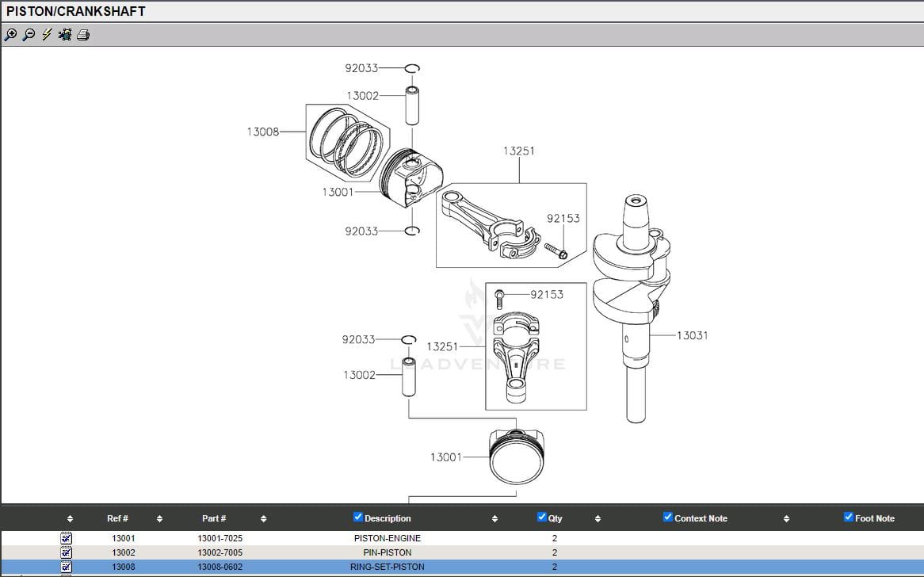924x577 pixels.
Task: Print the diagram using the printer icon
Action: (83, 34)
